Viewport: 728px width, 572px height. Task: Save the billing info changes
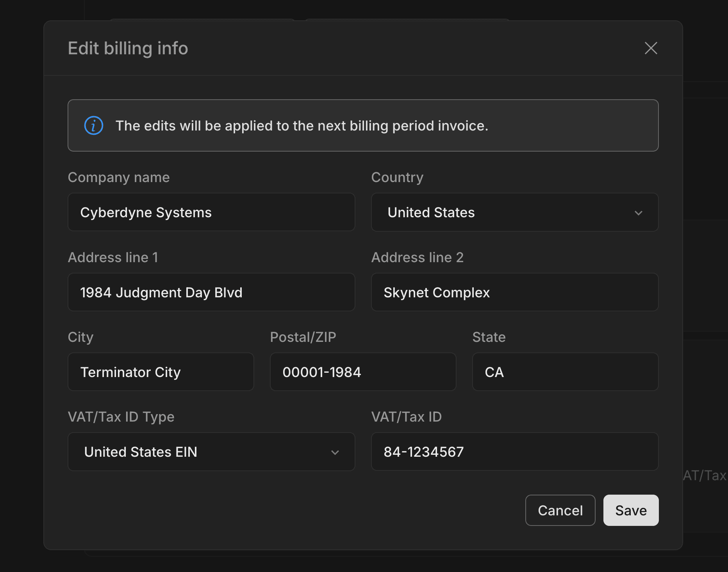coord(631,510)
